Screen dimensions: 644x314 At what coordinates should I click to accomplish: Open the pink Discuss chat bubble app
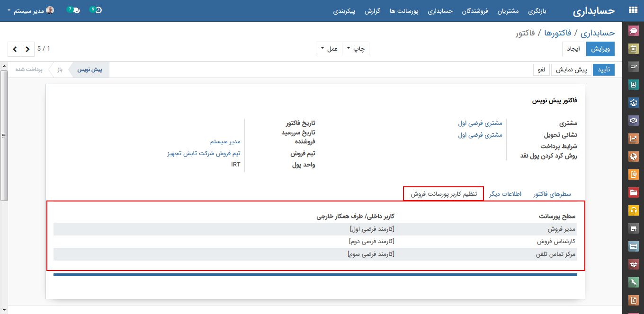click(634, 31)
